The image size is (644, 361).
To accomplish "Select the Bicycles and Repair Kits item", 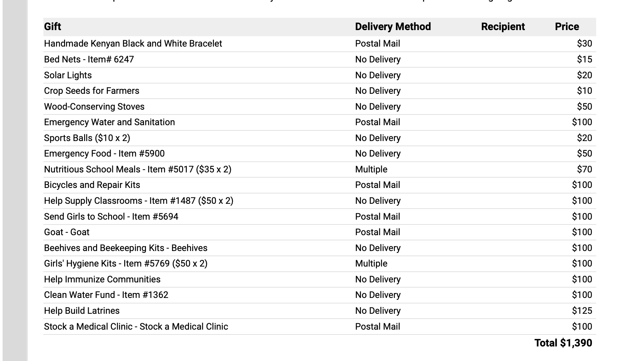I will point(92,185).
